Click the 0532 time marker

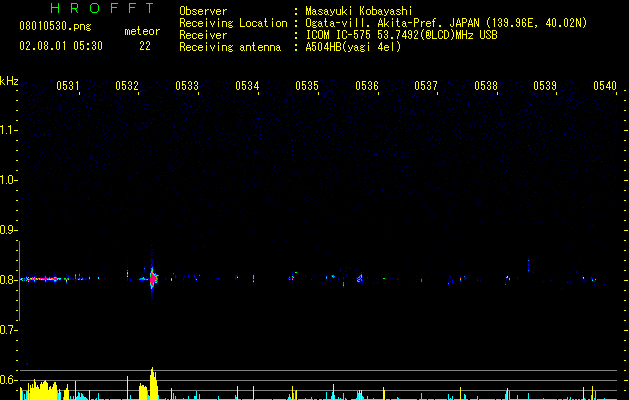[127, 86]
